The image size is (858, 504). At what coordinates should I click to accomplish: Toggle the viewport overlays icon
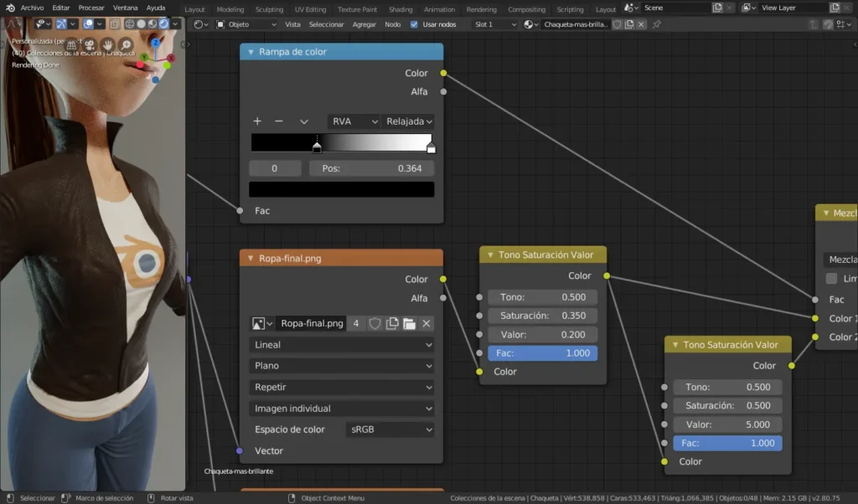88,24
